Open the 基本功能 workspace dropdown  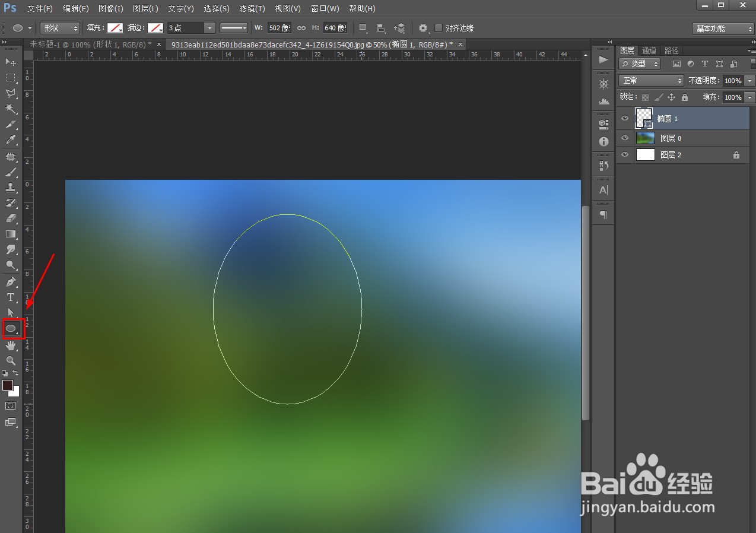[x=723, y=28]
